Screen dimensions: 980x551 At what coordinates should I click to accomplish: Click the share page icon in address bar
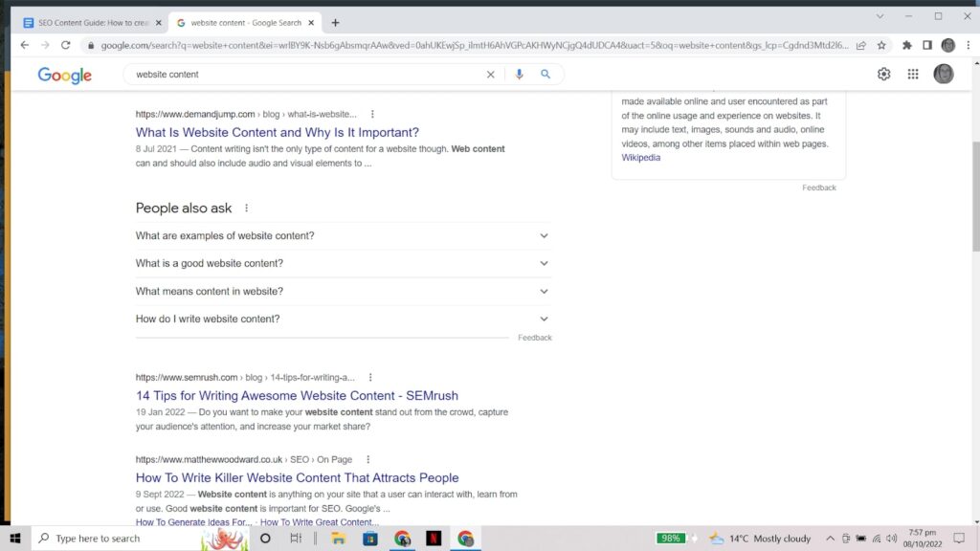pos(861,45)
